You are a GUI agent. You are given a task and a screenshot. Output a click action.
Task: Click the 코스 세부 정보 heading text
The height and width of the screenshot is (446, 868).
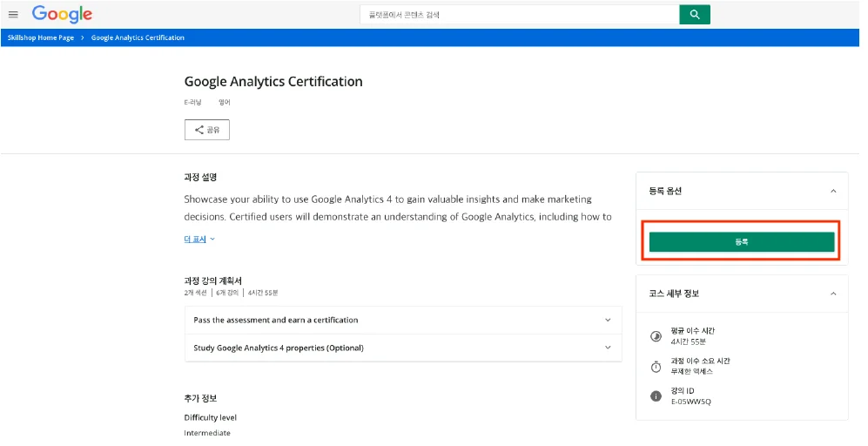click(674, 294)
